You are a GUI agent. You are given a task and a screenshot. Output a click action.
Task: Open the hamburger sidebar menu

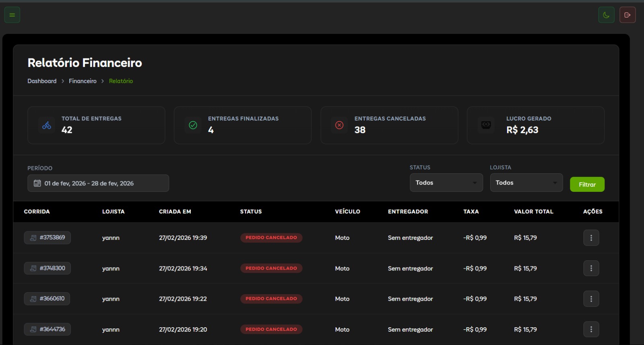(x=12, y=15)
